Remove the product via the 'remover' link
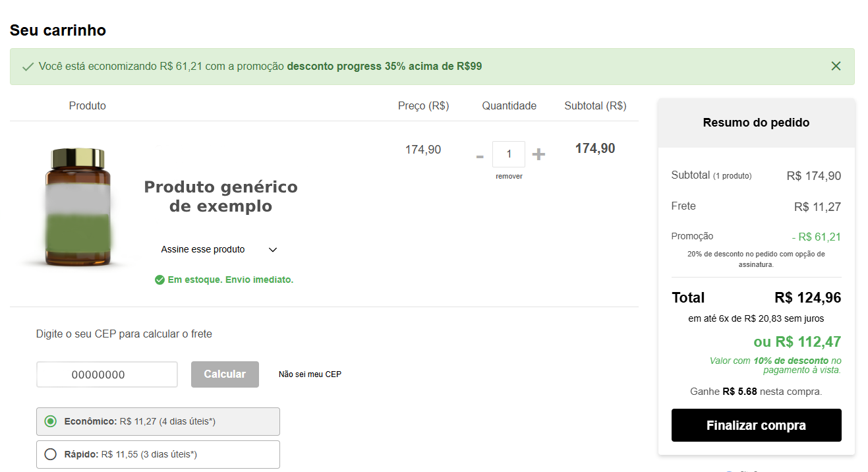The width and height of the screenshot is (868, 472). pyautogui.click(x=509, y=177)
